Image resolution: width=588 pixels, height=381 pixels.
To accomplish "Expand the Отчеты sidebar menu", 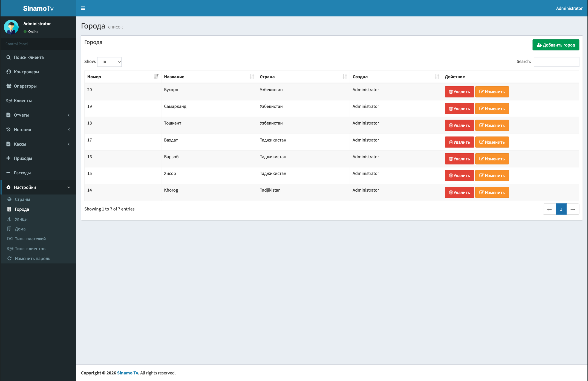I will [x=38, y=115].
